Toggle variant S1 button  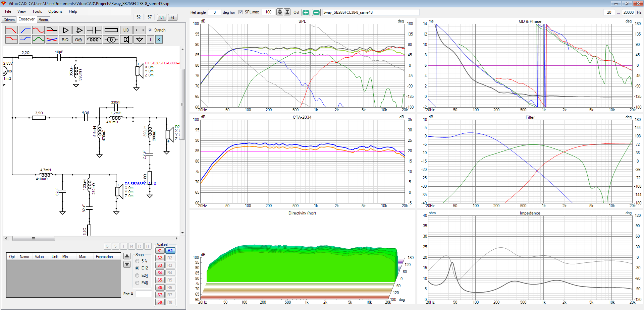coord(160,251)
